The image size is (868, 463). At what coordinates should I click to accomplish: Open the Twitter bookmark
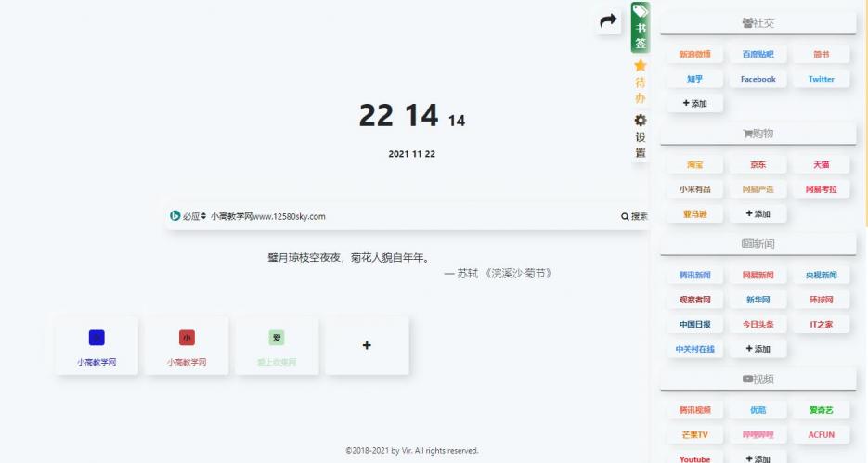click(821, 79)
